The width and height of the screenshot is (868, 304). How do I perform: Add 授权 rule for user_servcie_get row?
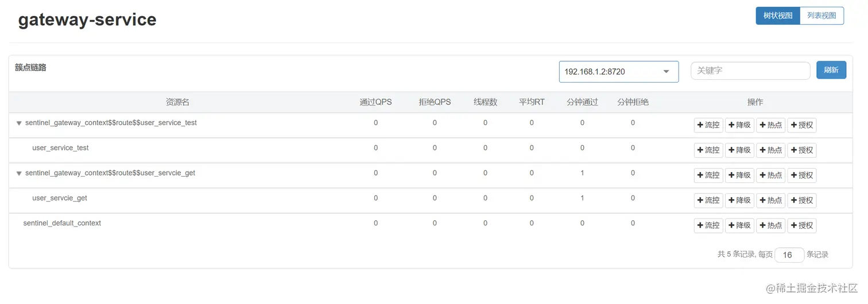pyautogui.click(x=801, y=200)
